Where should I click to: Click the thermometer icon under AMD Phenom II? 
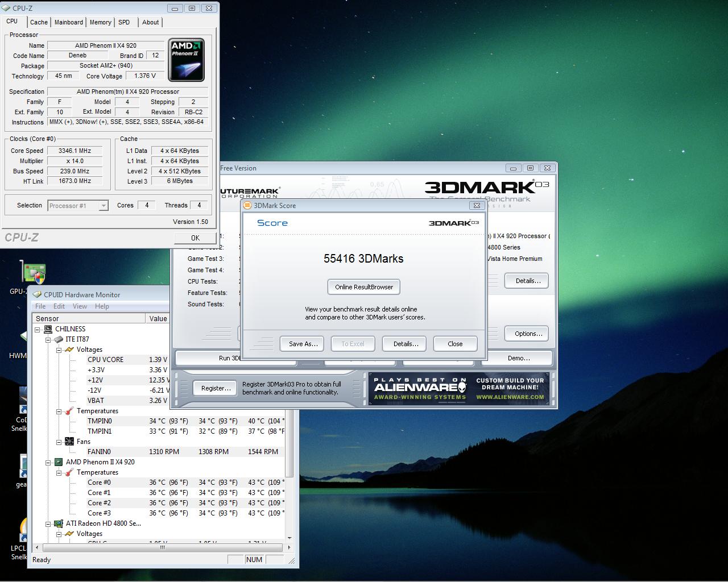(69, 472)
